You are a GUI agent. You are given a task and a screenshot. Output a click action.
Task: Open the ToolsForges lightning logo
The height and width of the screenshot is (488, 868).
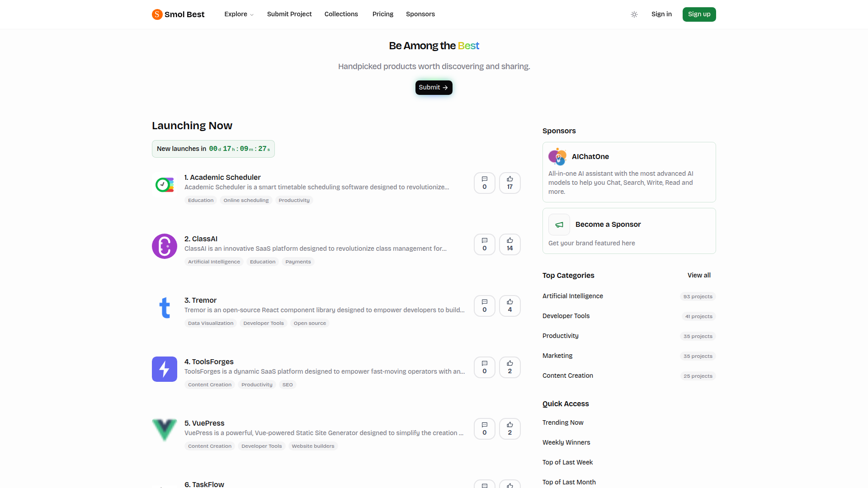(165, 369)
